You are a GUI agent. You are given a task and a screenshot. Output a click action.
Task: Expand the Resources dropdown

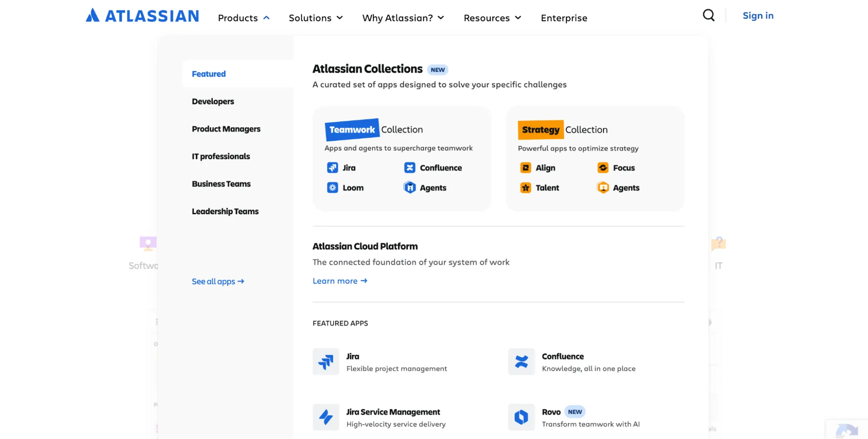[492, 18]
